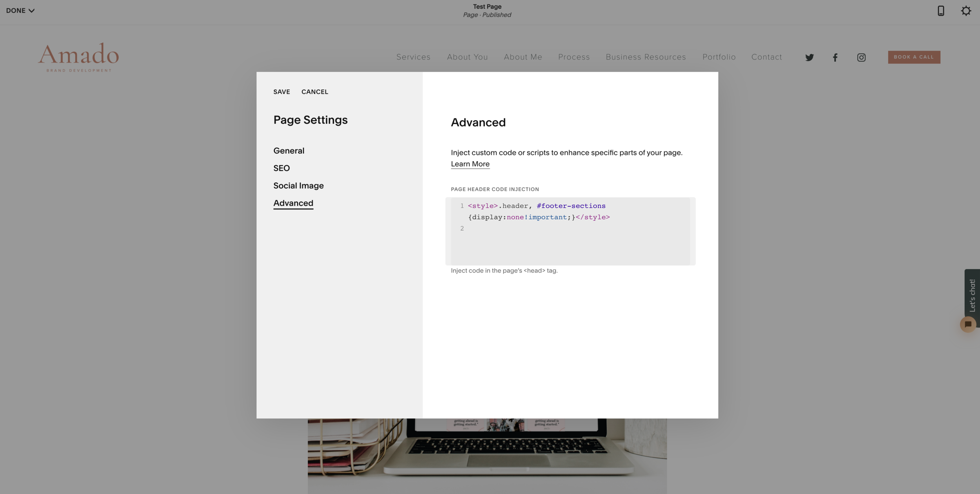Open the Social Image settings tab
The image size is (980, 494).
pos(298,186)
